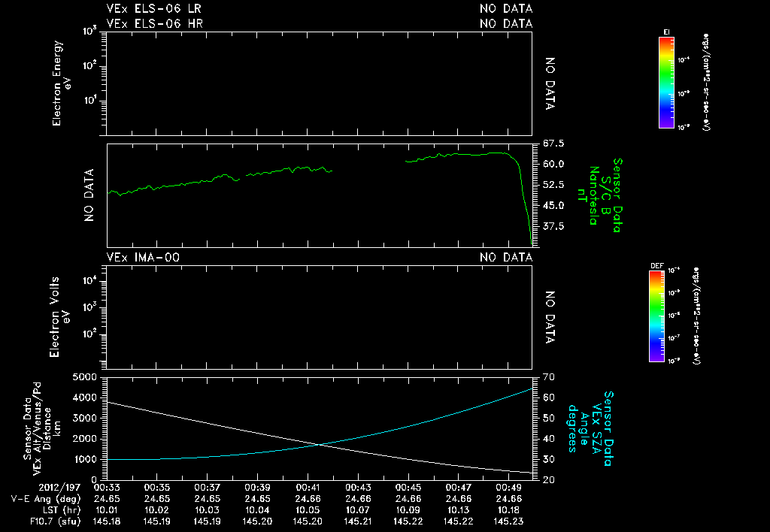Click the LST value 10.07
The height and width of the screenshot is (532, 770).
click(x=358, y=510)
